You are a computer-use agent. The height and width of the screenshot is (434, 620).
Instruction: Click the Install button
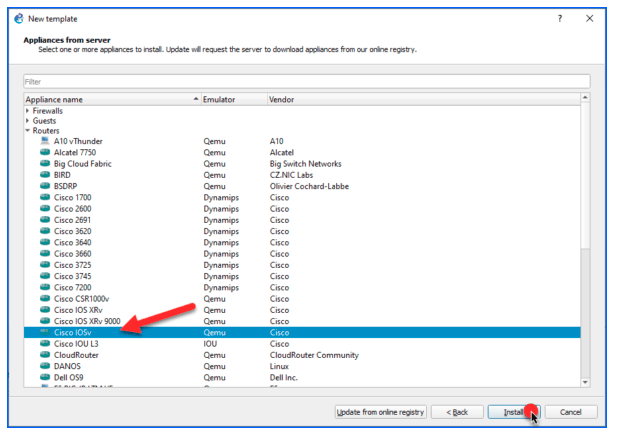pyautogui.click(x=511, y=412)
